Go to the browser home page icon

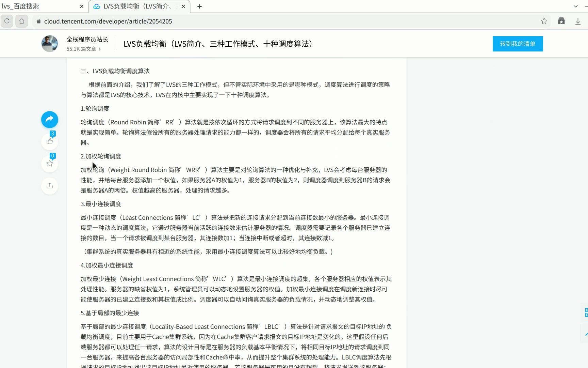tap(22, 21)
